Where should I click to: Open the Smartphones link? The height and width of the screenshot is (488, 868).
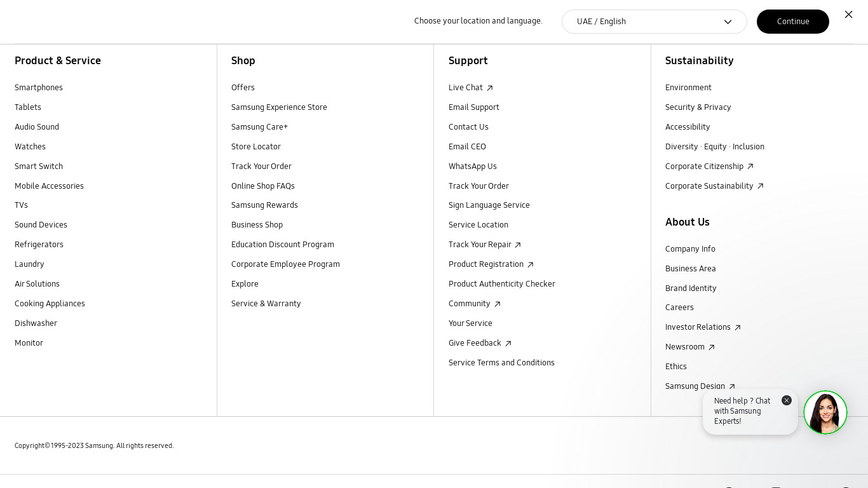[x=39, y=88]
